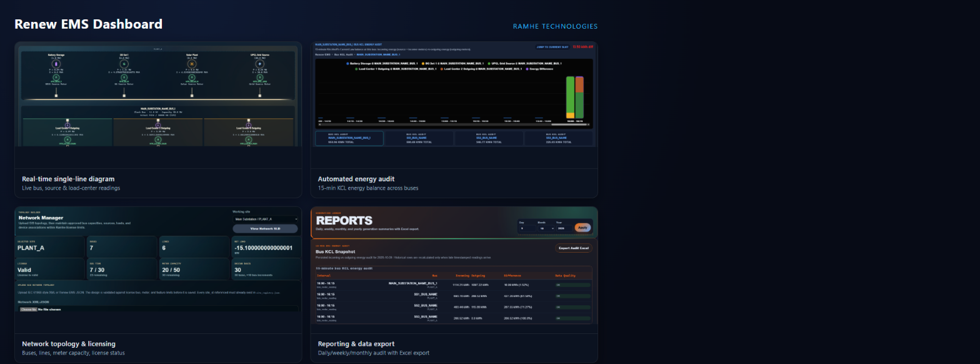Click the Battery Storage source icon
The width and height of the screenshot is (980, 364).
click(56, 63)
